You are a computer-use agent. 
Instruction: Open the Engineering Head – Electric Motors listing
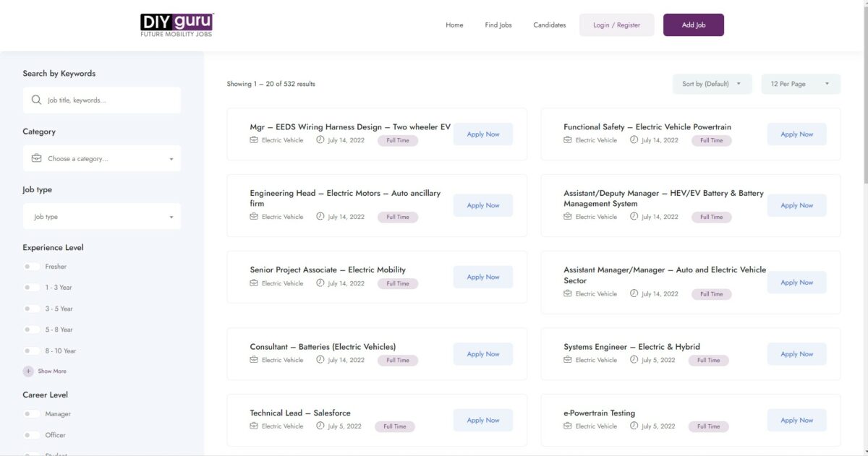[345, 199]
